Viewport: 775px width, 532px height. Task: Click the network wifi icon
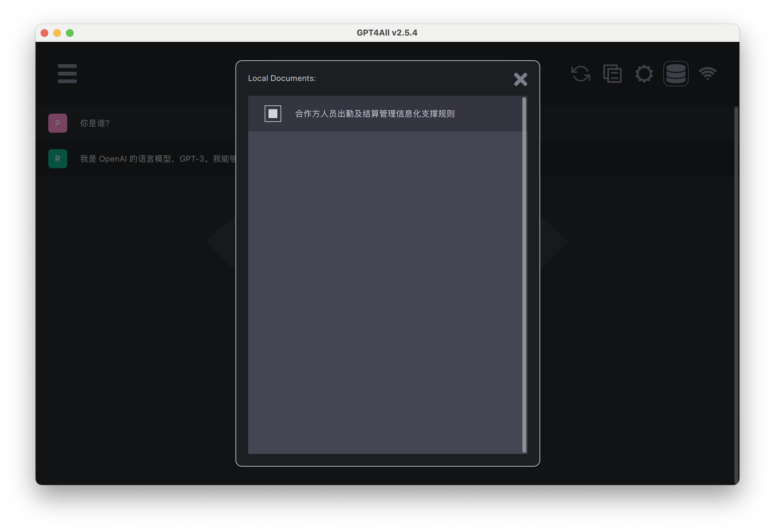(x=708, y=73)
